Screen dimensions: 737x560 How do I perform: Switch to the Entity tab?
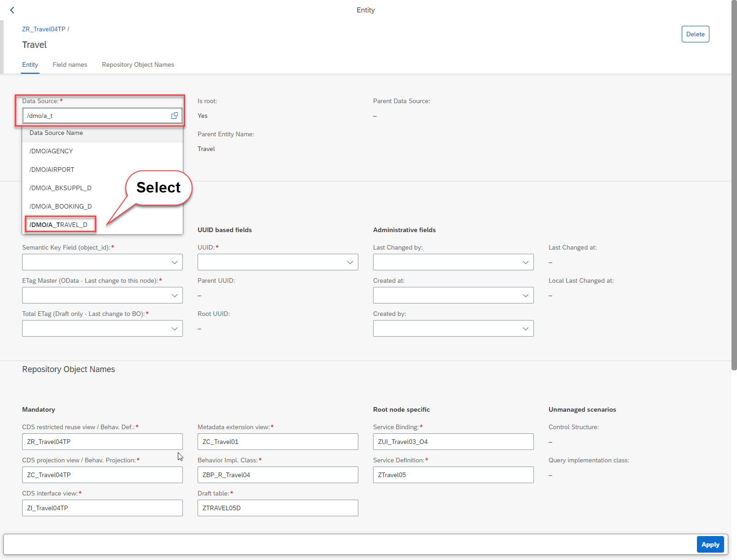pyautogui.click(x=30, y=65)
